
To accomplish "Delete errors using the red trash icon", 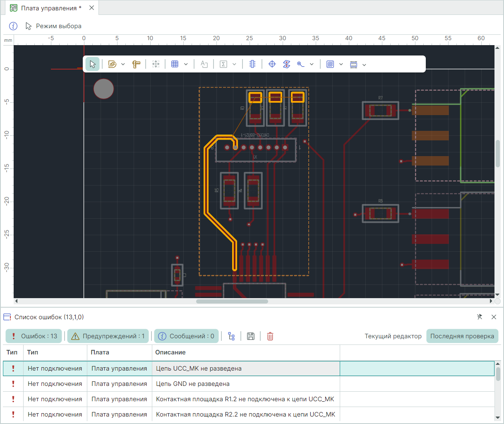I will 270,336.
